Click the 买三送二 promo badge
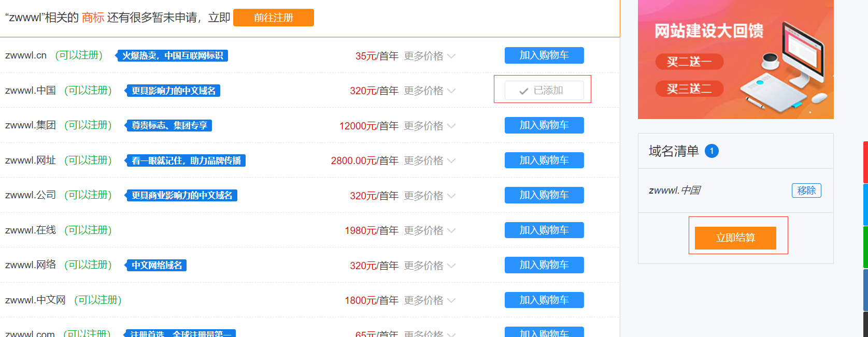Viewport: 868px width, 337px height. click(689, 89)
